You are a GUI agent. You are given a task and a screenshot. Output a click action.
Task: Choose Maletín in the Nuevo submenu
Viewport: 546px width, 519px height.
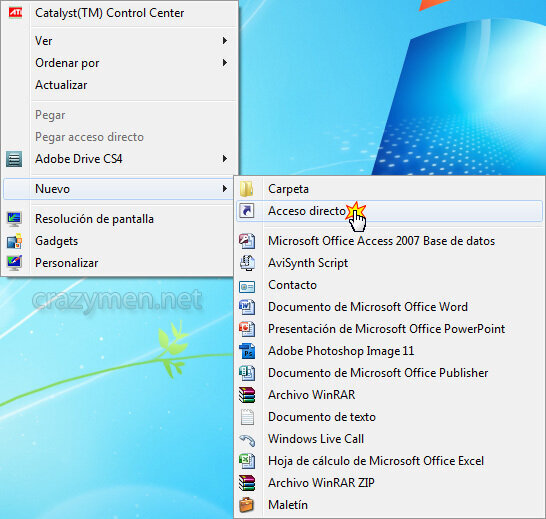pos(389,505)
